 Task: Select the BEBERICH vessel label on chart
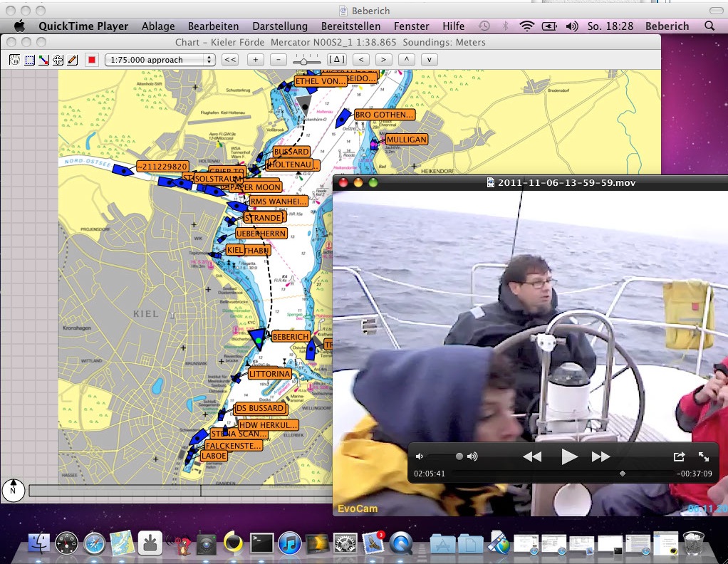291,337
